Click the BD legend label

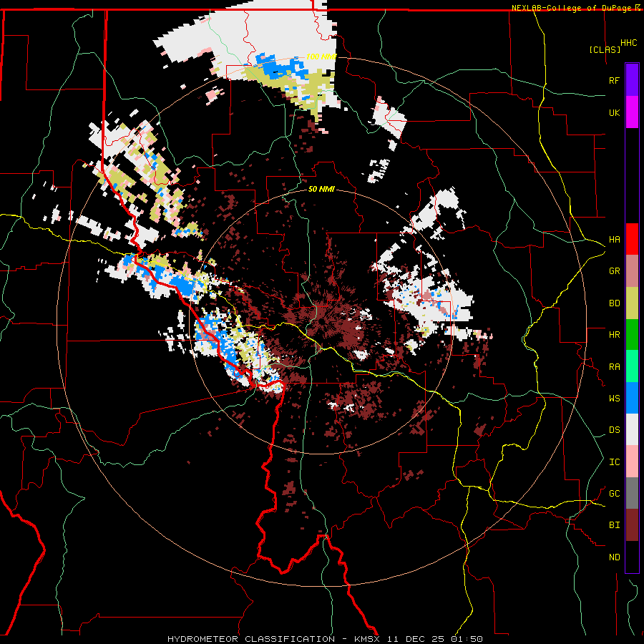pyautogui.click(x=614, y=303)
